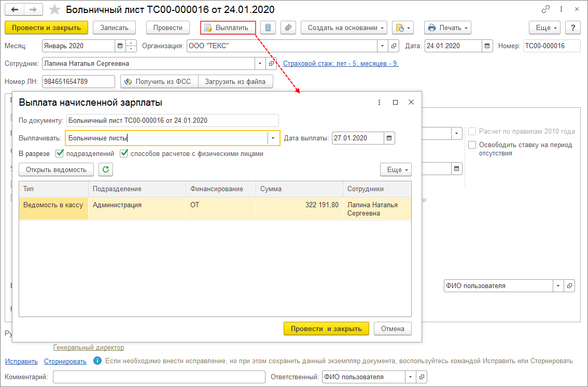Expand the Выплачивать dropdown
Screen dimensions: 588x387
pos(273,138)
